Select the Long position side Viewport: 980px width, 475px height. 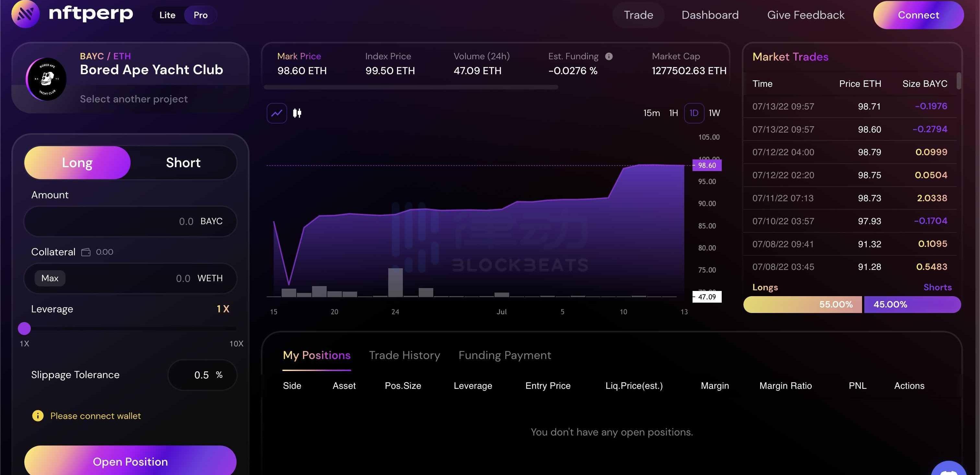coord(77,162)
